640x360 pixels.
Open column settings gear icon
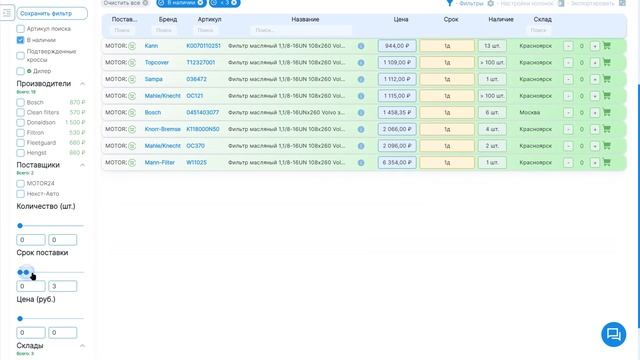[x=491, y=3]
